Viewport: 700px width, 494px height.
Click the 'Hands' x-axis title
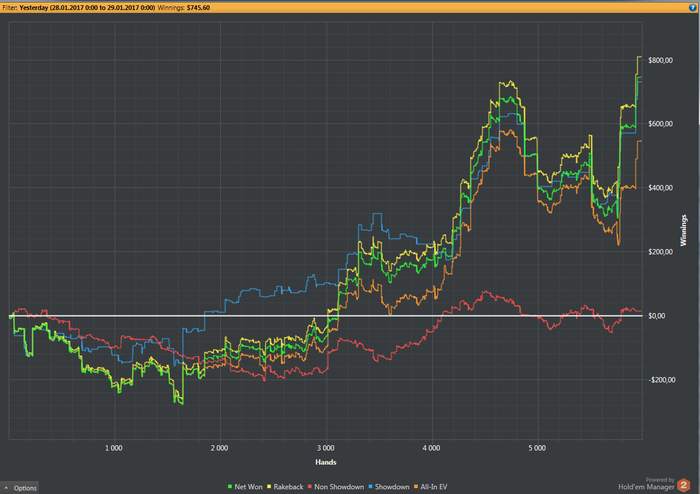click(326, 462)
